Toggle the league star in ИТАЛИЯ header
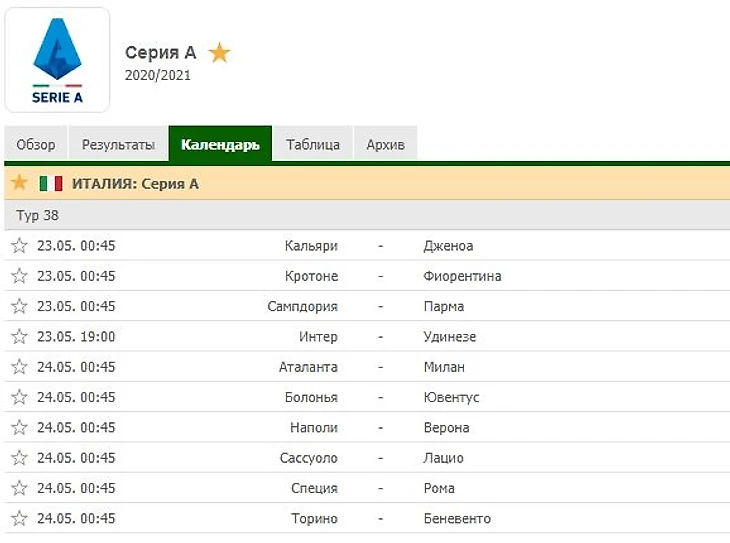This screenshot has width=730, height=543. coord(19,183)
